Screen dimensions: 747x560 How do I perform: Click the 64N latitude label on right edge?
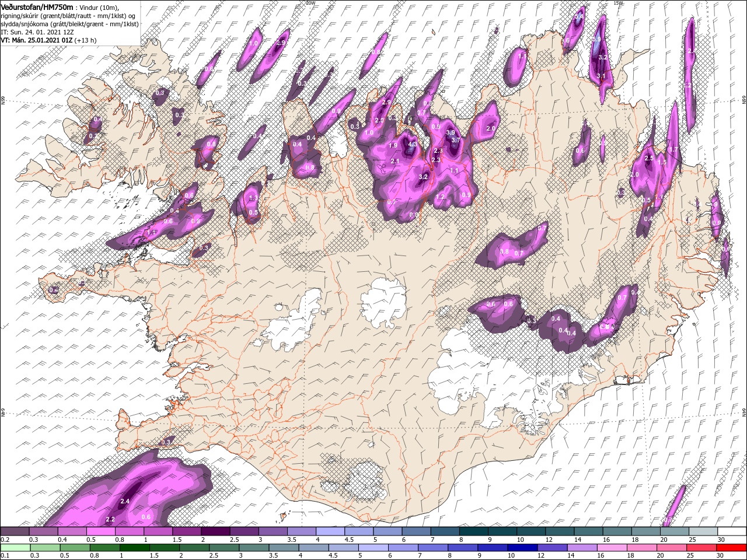tap(744, 412)
